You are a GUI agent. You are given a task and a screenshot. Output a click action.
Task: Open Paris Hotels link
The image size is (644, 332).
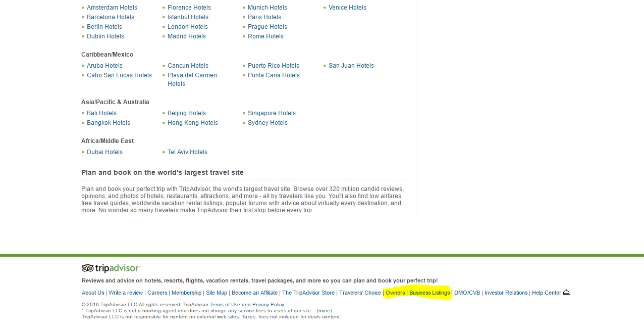[x=264, y=17]
